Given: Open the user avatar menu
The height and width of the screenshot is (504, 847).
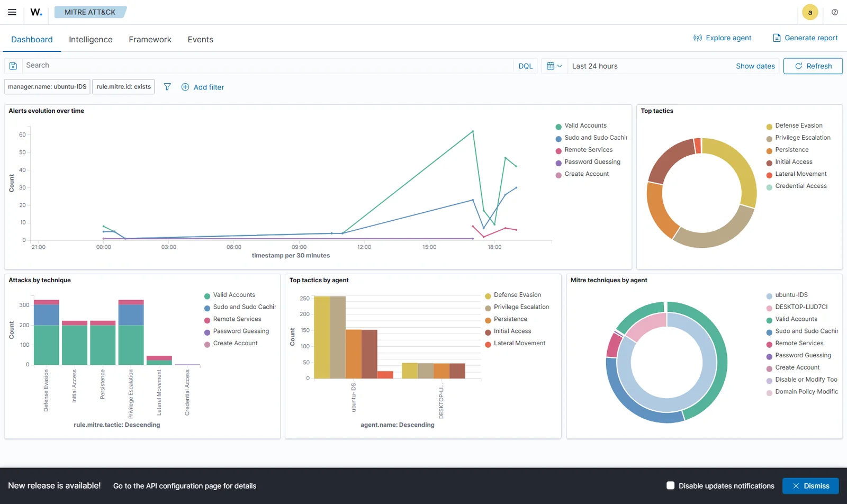Looking at the screenshot, I should (x=810, y=12).
